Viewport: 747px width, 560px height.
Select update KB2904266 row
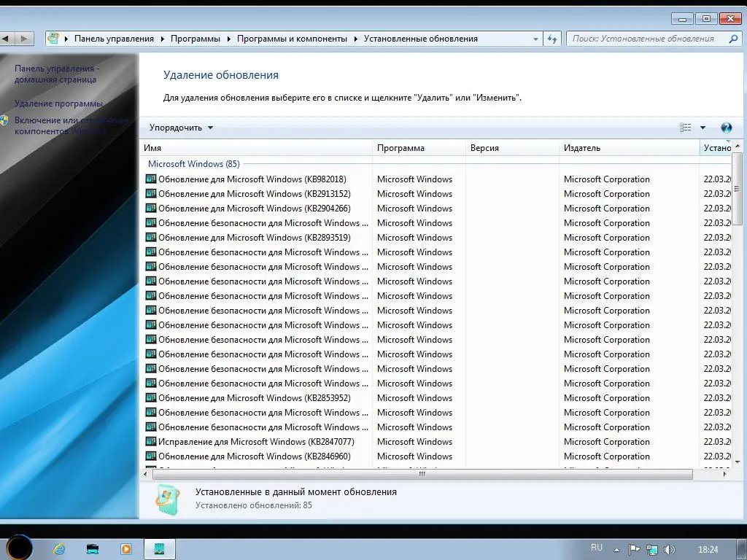click(436, 208)
